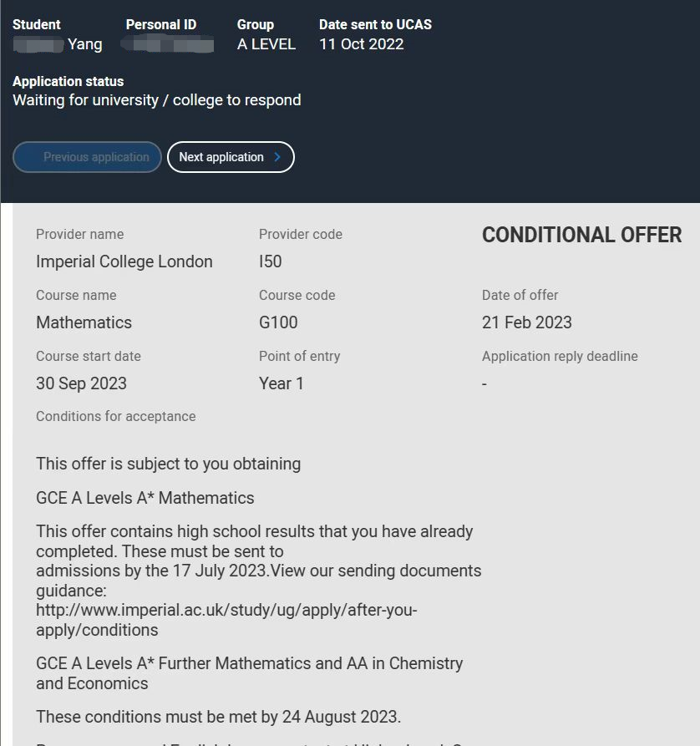Open the imperial.ac.uk conditions guidance URL

pyautogui.click(x=226, y=620)
